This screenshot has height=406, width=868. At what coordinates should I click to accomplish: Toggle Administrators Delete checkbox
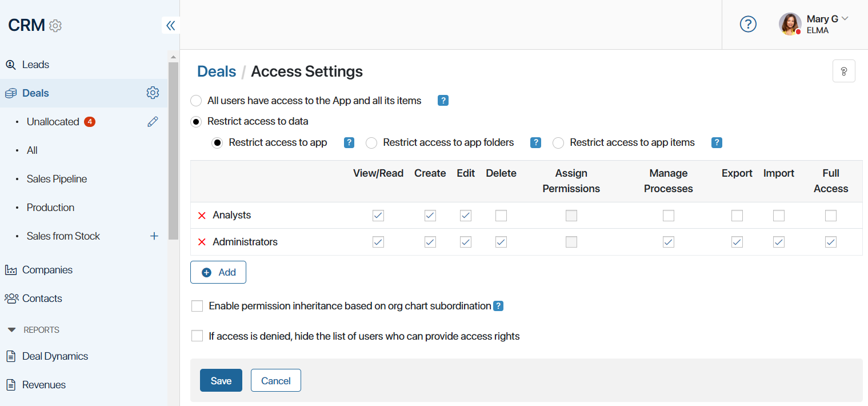point(501,242)
